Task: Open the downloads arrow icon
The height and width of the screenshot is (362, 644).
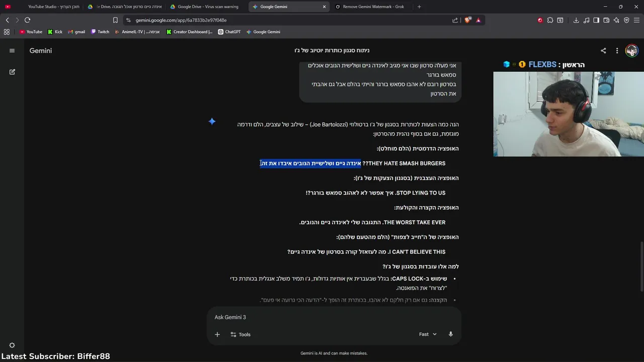Action: coord(576,20)
